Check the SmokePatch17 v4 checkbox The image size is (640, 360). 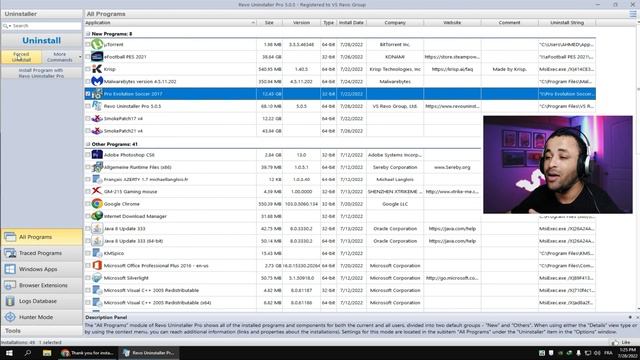(88, 118)
